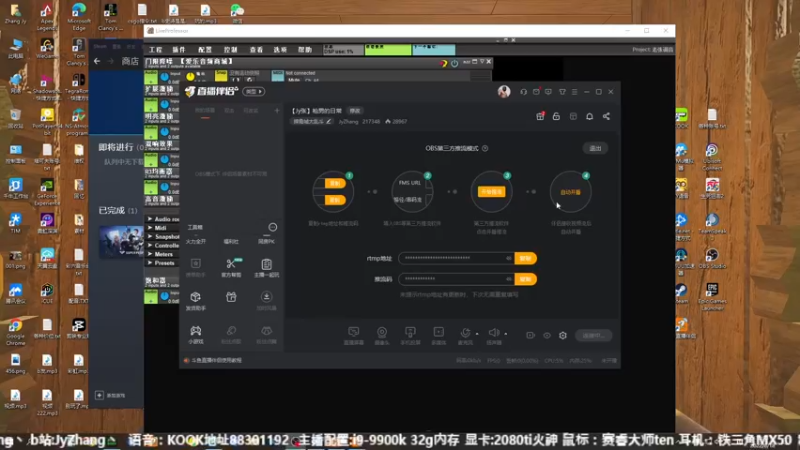Copy the stream key

(x=526, y=279)
